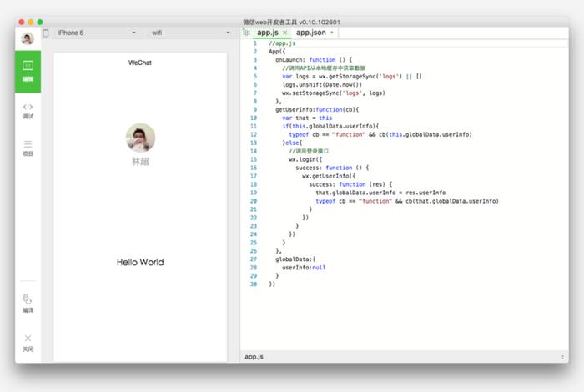Click the wx.getStorageSync code on line 5
This screenshot has height=392, width=584.
click(360, 77)
